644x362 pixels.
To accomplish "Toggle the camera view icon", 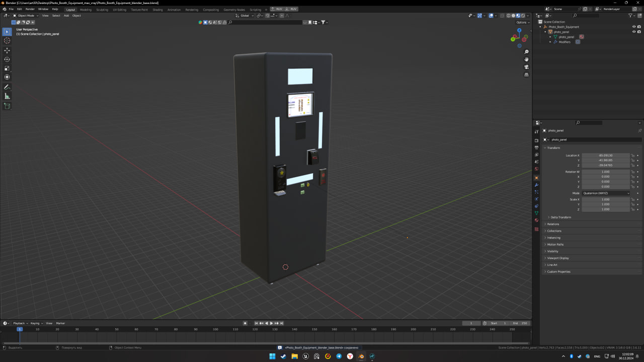I will pos(526,67).
